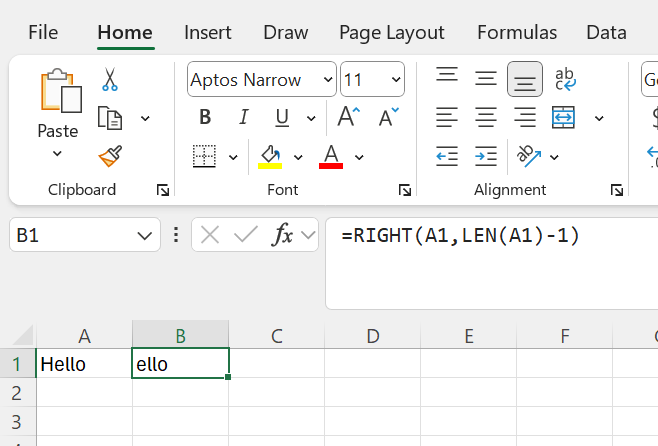The width and height of the screenshot is (658, 446).
Task: Expand Underline style dropdown arrow
Action: [x=311, y=118]
